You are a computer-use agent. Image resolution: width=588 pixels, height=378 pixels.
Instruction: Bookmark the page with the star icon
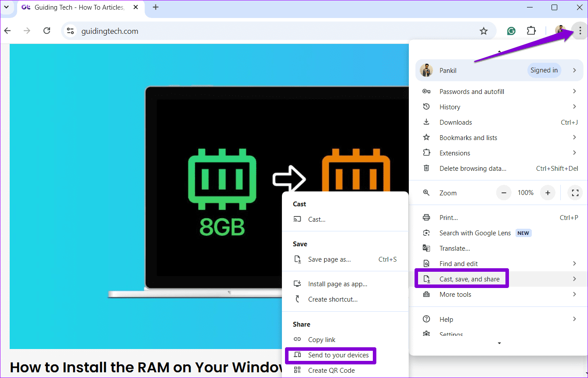pos(483,31)
